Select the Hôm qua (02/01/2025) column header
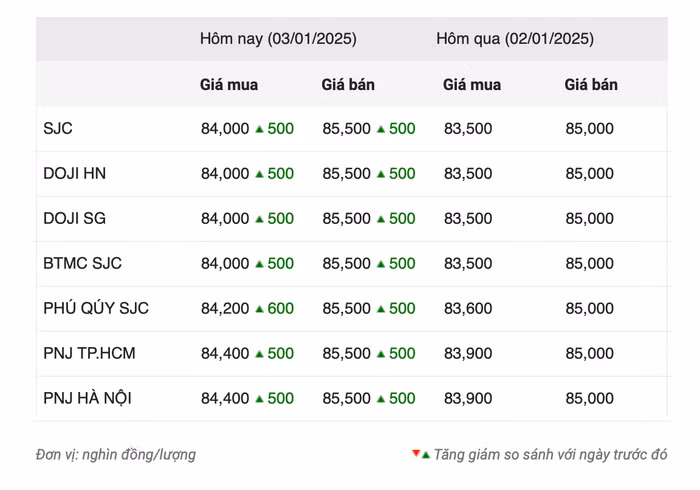 [x=514, y=39]
